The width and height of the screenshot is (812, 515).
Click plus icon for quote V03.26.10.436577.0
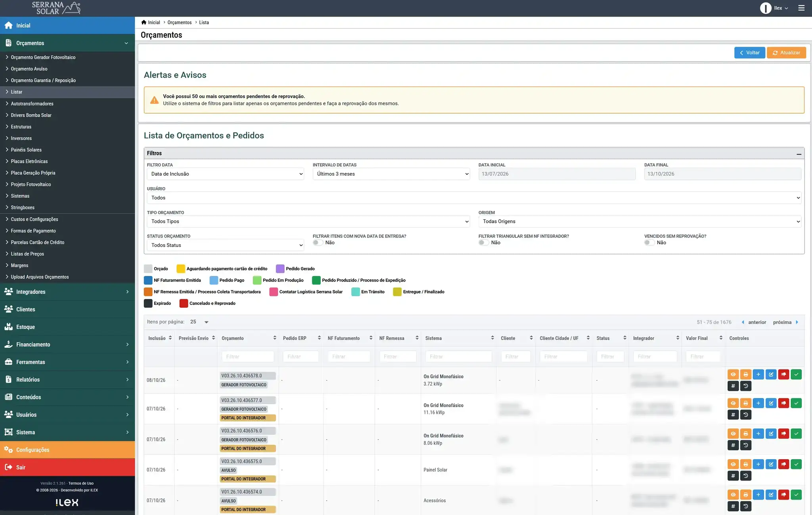click(758, 403)
